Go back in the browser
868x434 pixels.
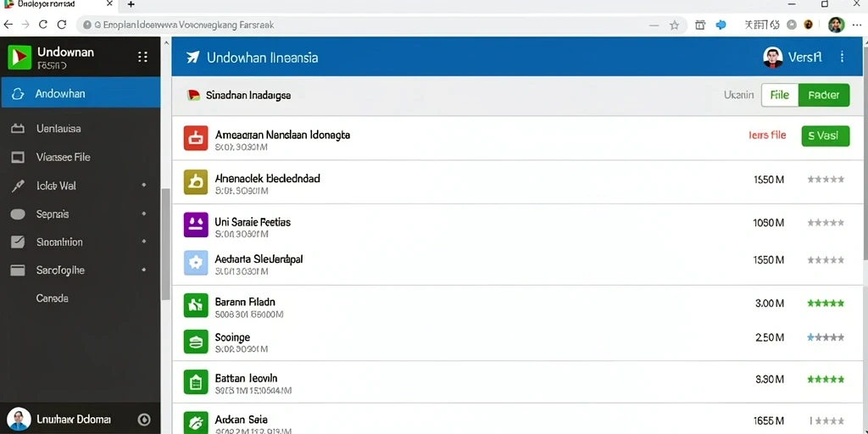click(x=7, y=25)
